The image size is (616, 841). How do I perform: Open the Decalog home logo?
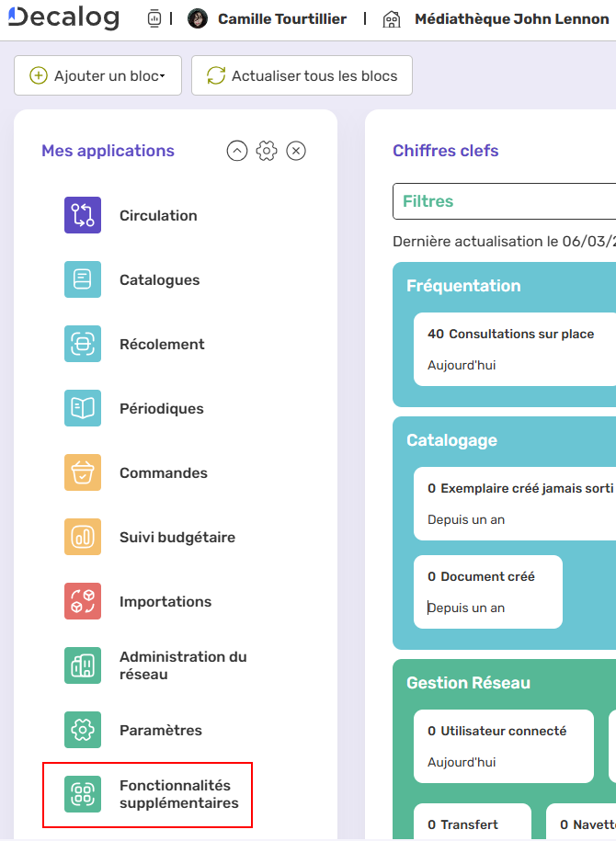click(63, 17)
